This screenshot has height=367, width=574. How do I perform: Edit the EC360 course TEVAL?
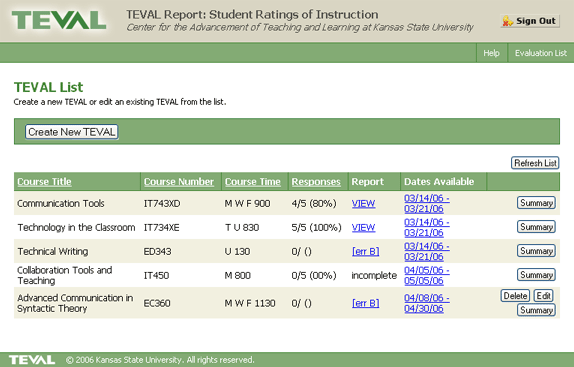click(x=544, y=296)
